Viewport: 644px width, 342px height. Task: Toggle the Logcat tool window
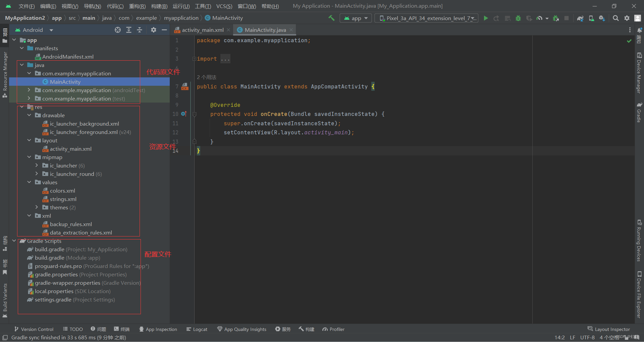click(x=197, y=329)
